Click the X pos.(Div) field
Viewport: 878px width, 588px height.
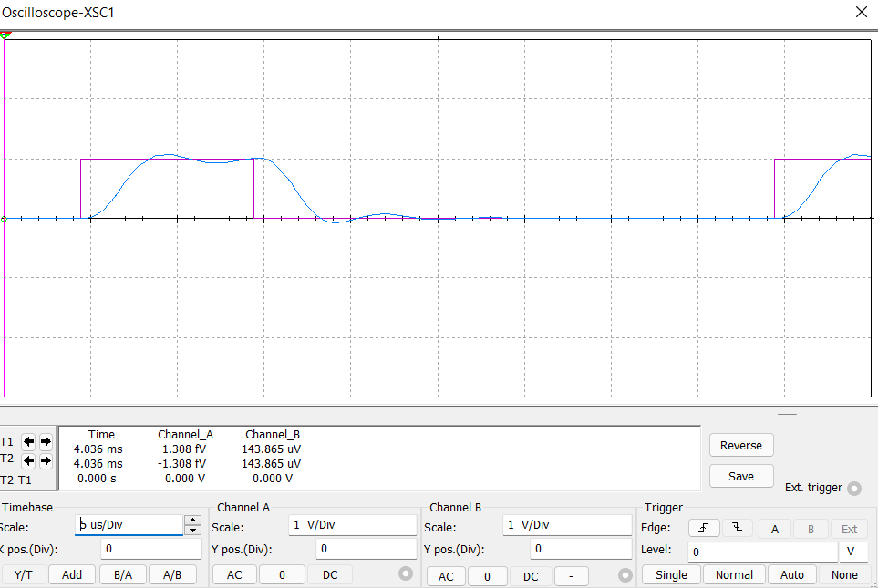(x=151, y=549)
